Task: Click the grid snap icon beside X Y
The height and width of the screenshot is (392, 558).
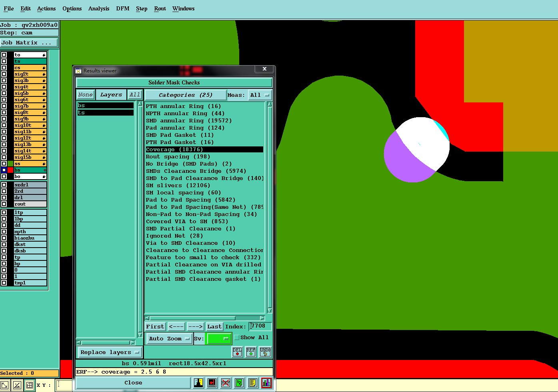Action: [x=30, y=386]
